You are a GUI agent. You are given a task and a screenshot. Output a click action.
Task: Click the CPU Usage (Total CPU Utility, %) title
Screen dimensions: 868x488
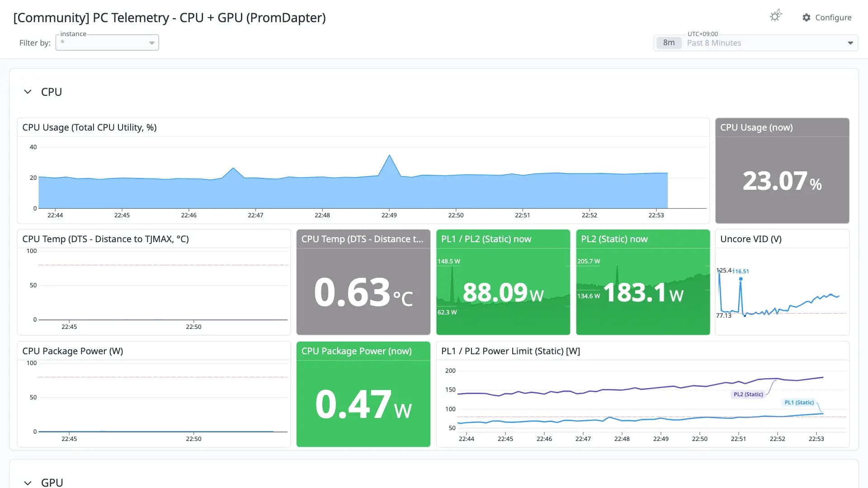90,127
